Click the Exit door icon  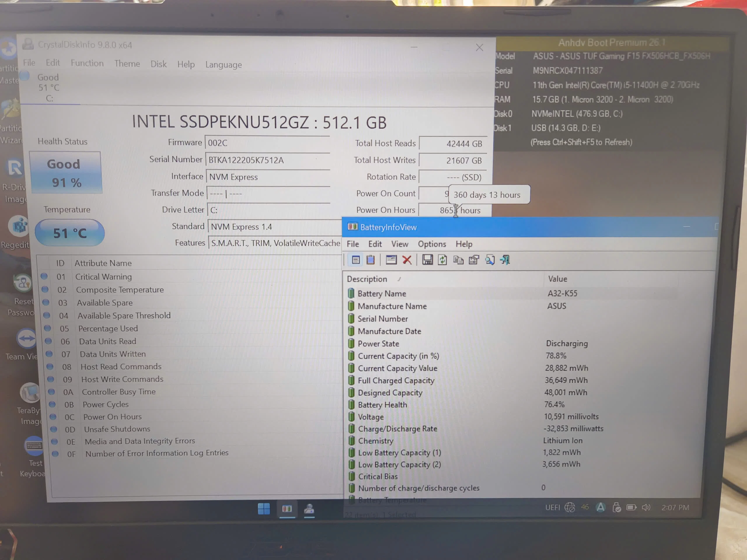505,260
